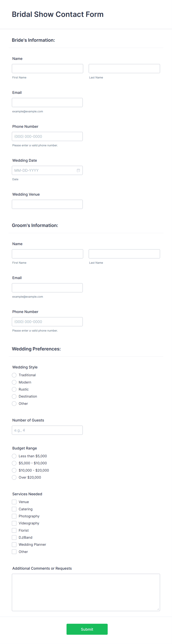Image resolution: width=172 pixels, height=644 pixels.
Task: Click the Additional Comments text area
Action: (86, 592)
